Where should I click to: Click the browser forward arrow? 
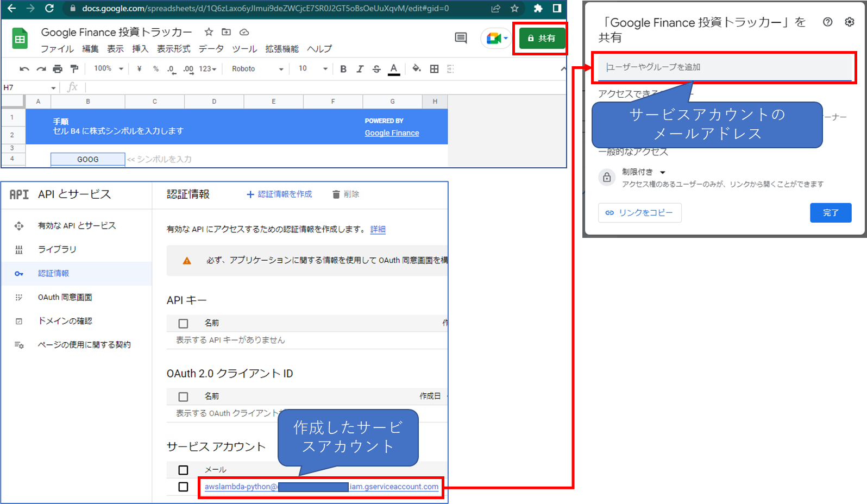[x=30, y=8]
